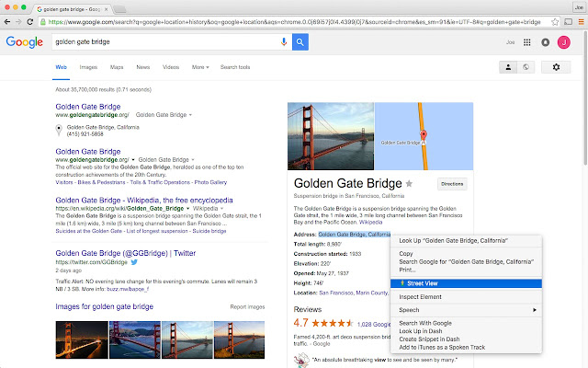
Task: Expand the More search options dropdown
Action: coord(200,67)
